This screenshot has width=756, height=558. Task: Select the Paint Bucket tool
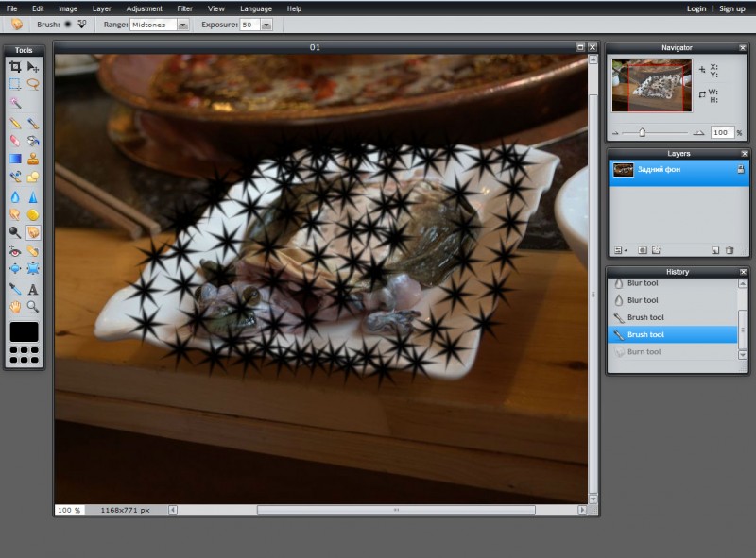(x=33, y=141)
